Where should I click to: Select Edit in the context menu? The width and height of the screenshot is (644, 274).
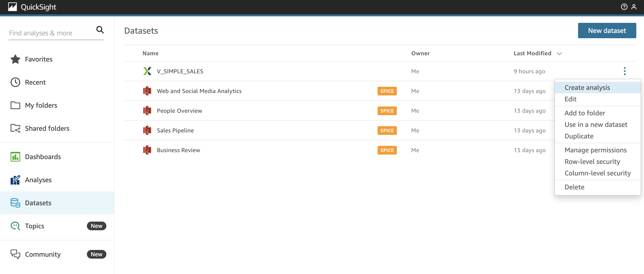(598, 99)
